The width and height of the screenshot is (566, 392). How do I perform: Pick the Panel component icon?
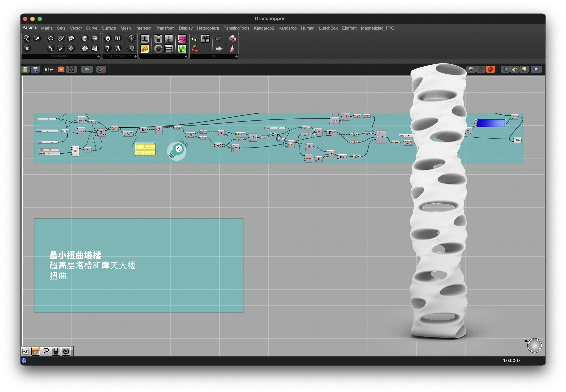(145, 49)
